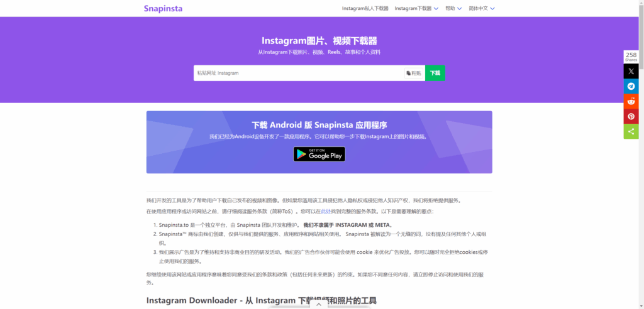Click the bold text 我们不隶属于 INSTAGRAM 或 META
644x309 pixels.
348,225
